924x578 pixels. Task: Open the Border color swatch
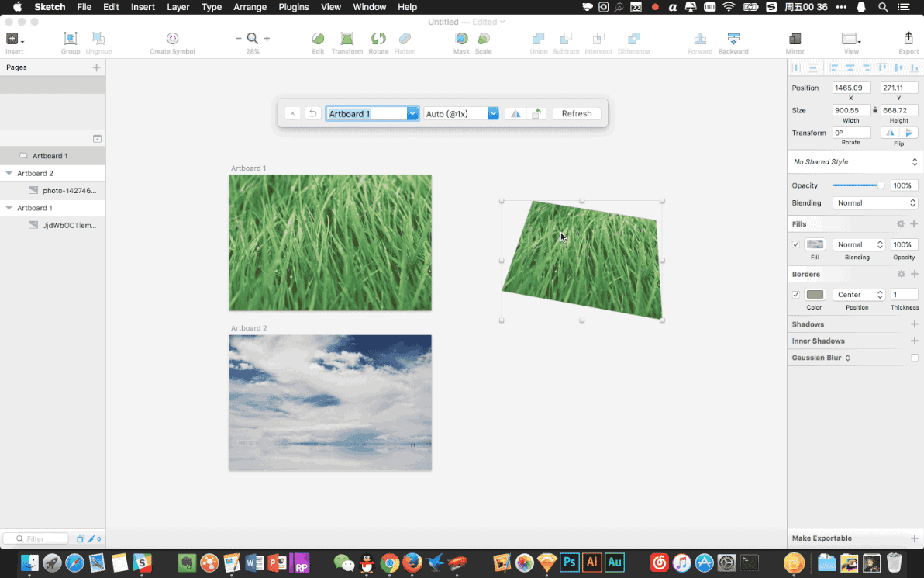pos(815,295)
